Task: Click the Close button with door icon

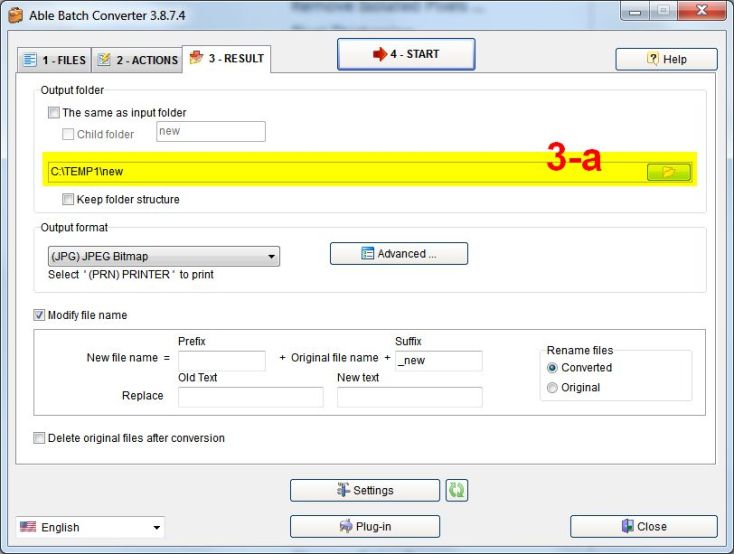Action: pos(644,527)
